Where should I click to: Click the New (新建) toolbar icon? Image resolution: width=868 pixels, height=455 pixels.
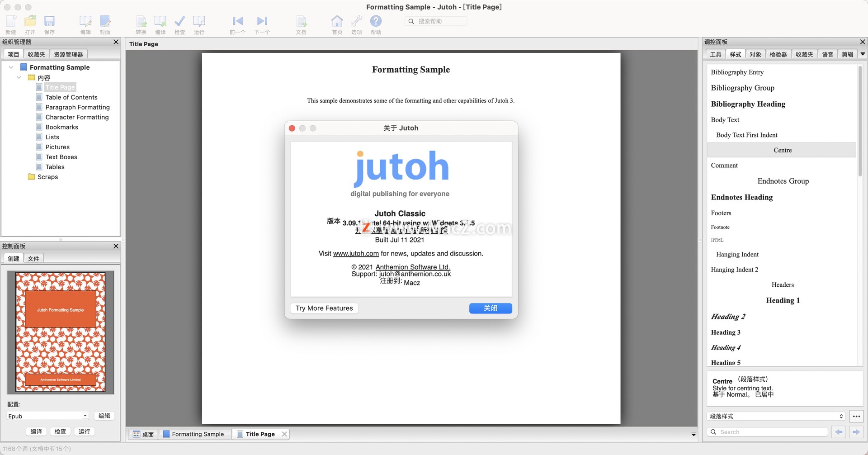[x=11, y=21]
